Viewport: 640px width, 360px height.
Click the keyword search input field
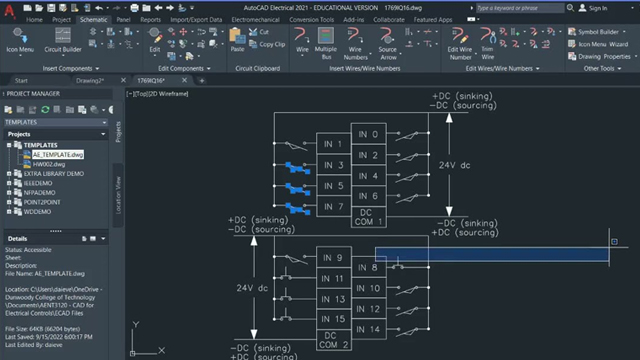pyautogui.click(x=520, y=8)
